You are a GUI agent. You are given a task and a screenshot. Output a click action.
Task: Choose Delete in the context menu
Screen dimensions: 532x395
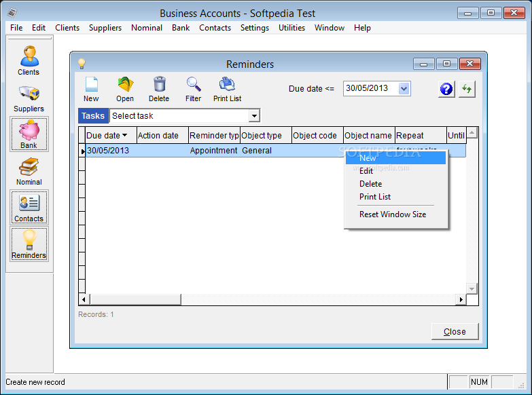click(x=395, y=184)
